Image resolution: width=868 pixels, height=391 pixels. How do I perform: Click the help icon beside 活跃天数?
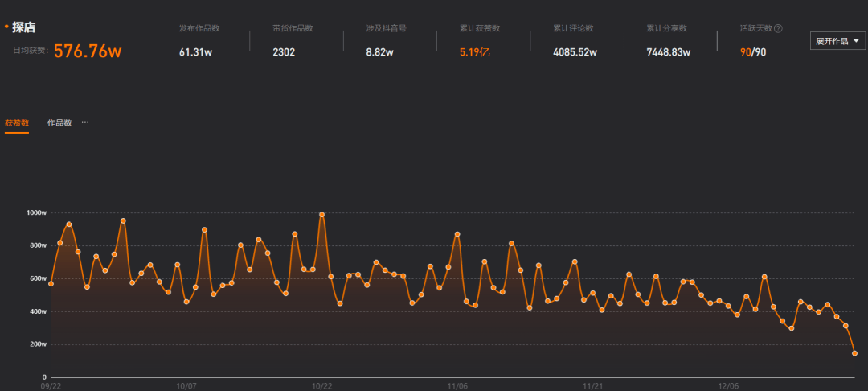(x=778, y=28)
